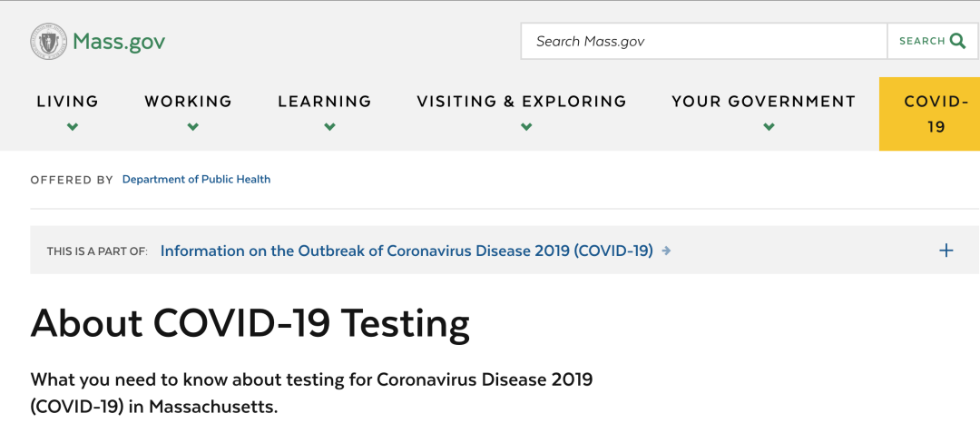Expand the Working menu chevron

pos(192,127)
